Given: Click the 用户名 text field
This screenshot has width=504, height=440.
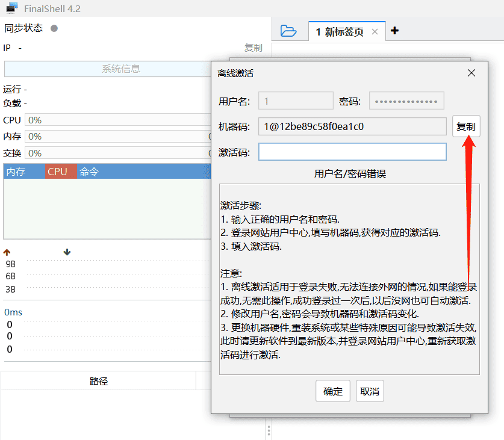Looking at the screenshot, I should click(x=296, y=101).
